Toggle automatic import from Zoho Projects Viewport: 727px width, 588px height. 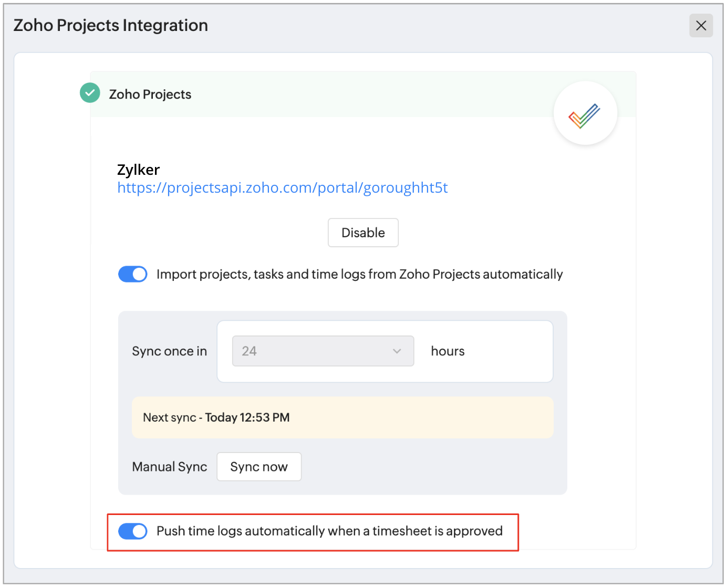point(132,274)
